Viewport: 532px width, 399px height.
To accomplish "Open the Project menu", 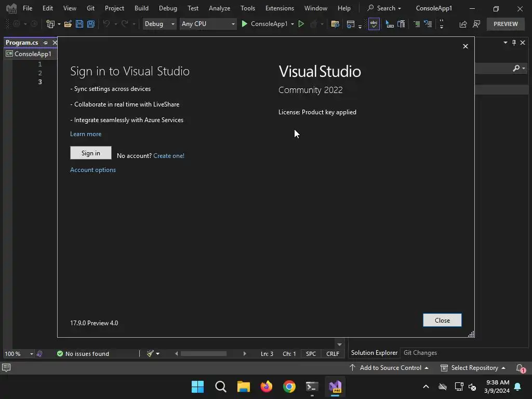I will (114, 8).
